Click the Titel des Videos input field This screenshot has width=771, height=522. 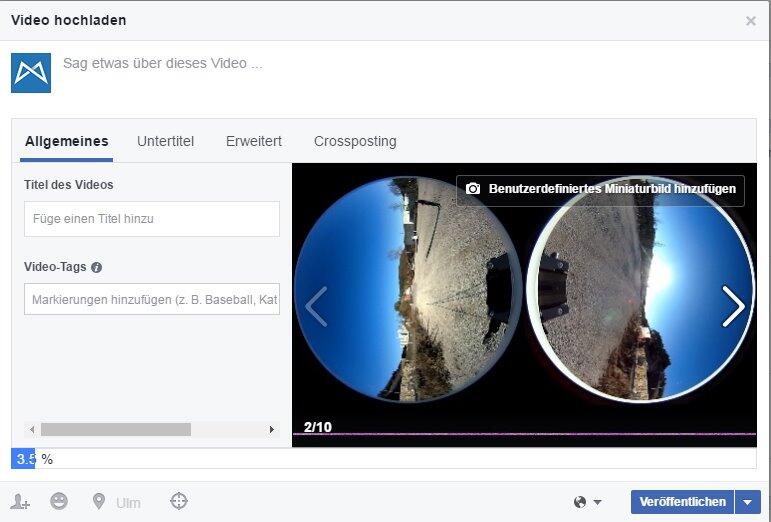coord(152,219)
